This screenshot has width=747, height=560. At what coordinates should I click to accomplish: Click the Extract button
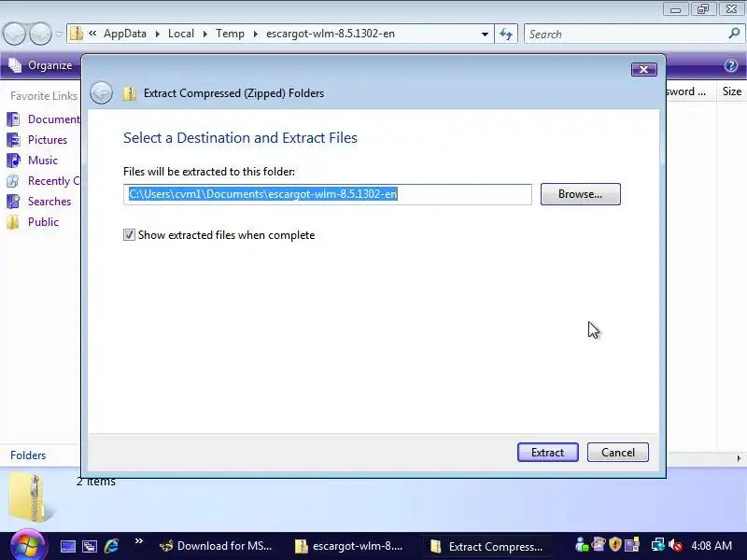[548, 453]
